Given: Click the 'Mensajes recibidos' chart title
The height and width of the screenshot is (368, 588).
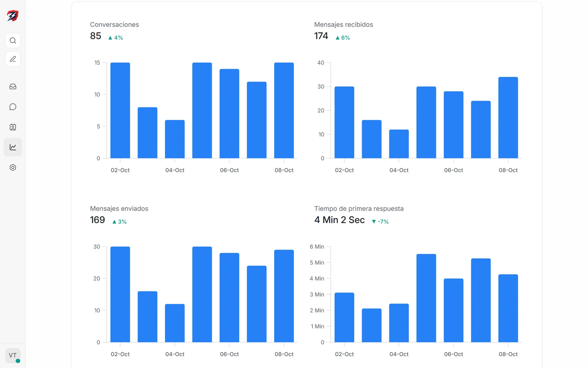Looking at the screenshot, I should pos(344,25).
